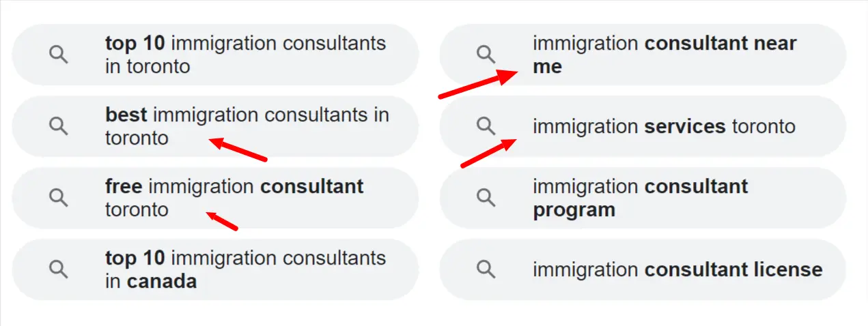Viewport: 868px width, 326px height.
Task: Click magnifier beside "top 10 immigration consultants in canada"
Action: [59, 269]
